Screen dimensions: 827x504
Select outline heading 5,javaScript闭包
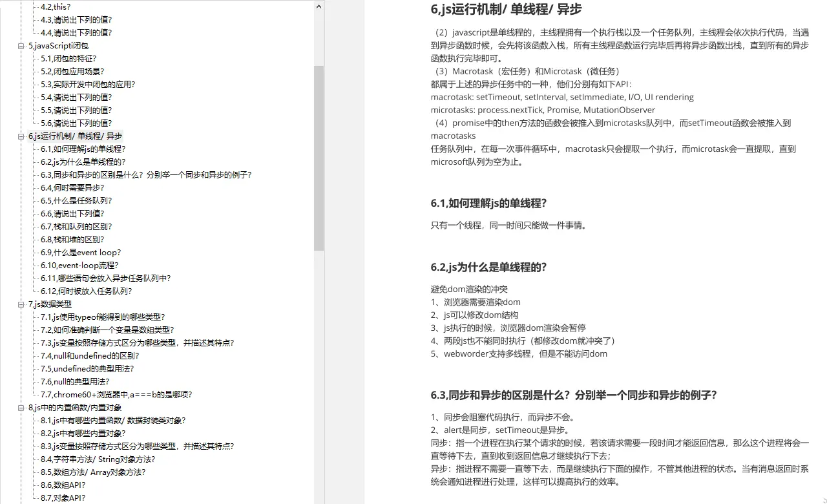58,46
